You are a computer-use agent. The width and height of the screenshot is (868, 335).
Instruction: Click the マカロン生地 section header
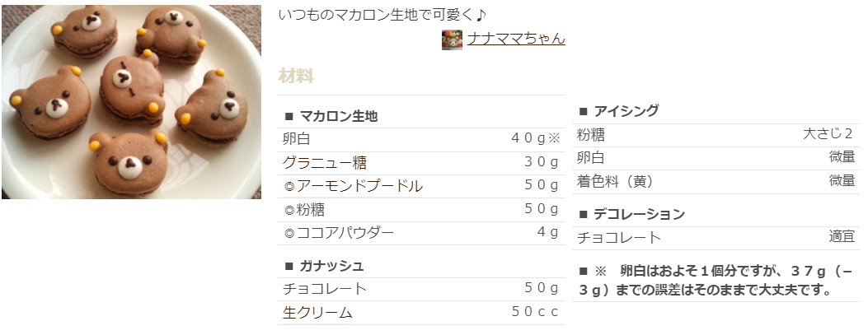(331, 116)
